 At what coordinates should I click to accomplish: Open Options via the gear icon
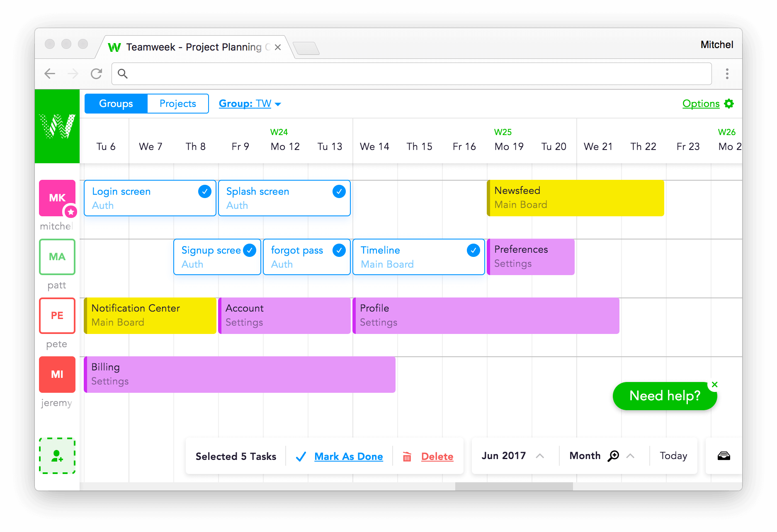click(x=729, y=104)
